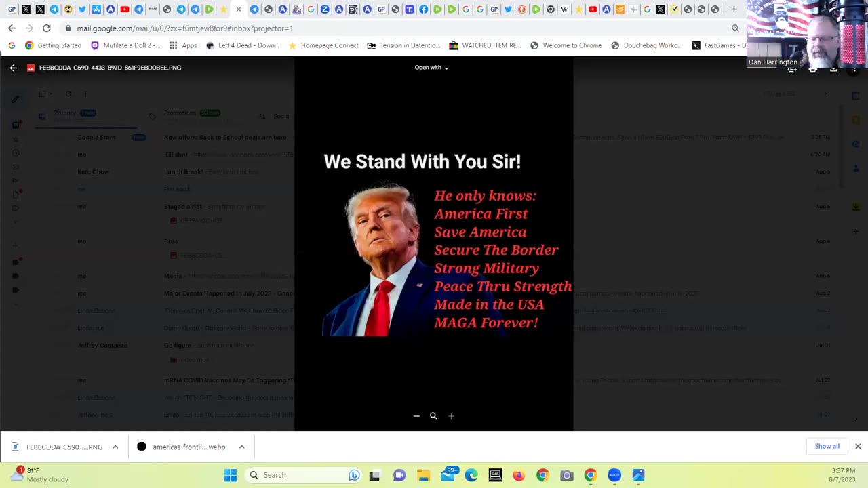The height and width of the screenshot is (488, 868).
Task: Go back in Chrome browser history
Action: click(x=12, y=28)
